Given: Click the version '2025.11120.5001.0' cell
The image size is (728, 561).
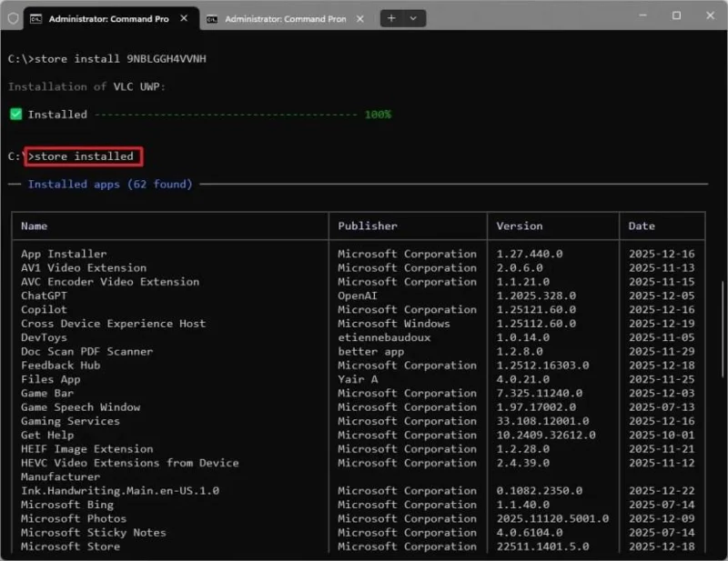Looking at the screenshot, I should pos(552,518).
